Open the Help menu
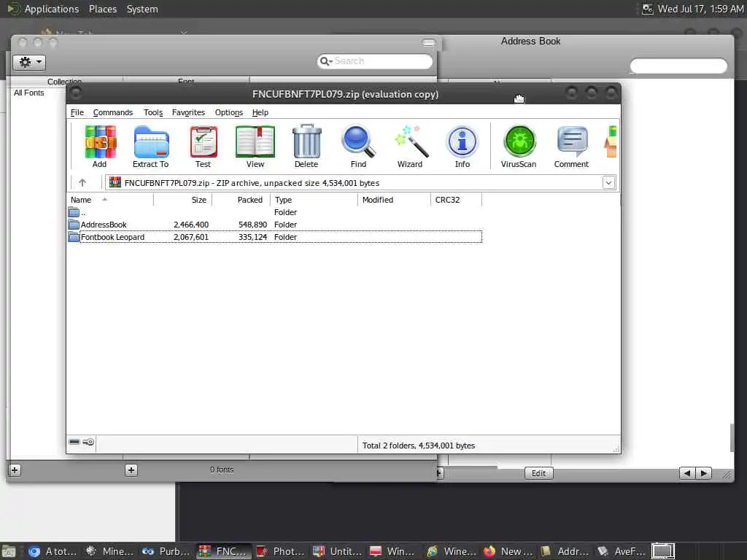This screenshot has height=560, width=747. coord(260,112)
